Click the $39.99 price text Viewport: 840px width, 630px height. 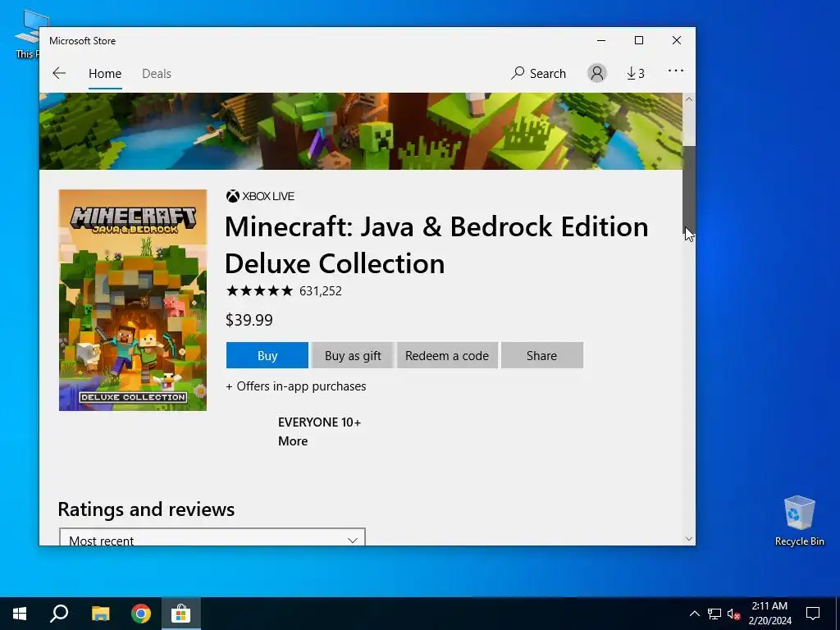coord(249,321)
